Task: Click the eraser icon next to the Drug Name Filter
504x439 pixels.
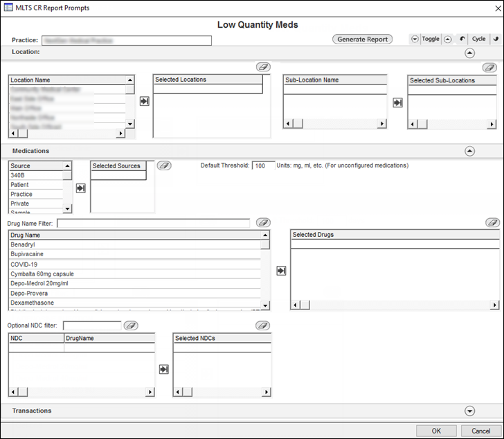Action: pos(263,222)
